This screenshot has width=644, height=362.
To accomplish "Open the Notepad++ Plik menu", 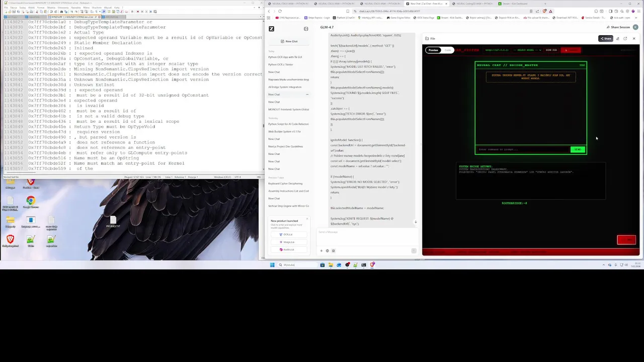I will 6,8.
